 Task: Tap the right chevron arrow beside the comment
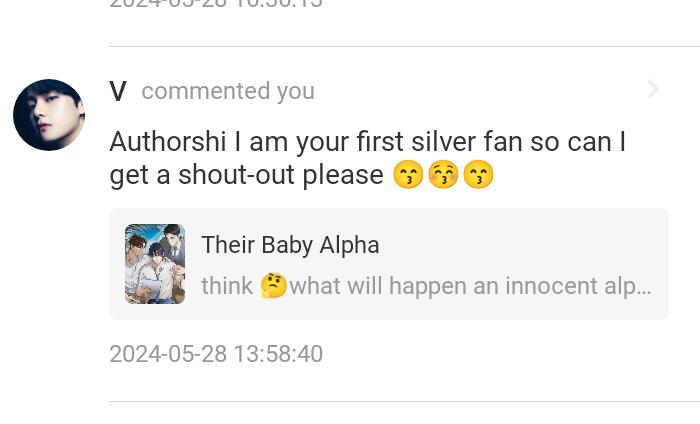(653, 90)
